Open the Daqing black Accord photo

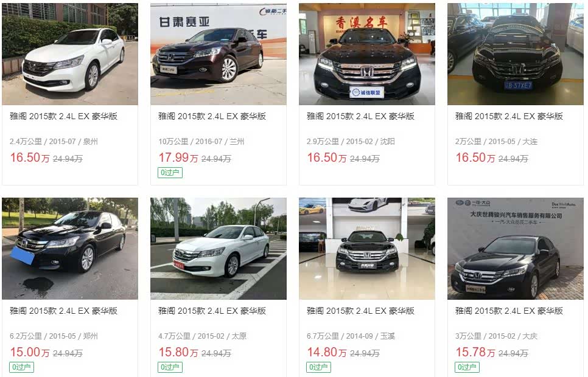[x=515, y=249]
